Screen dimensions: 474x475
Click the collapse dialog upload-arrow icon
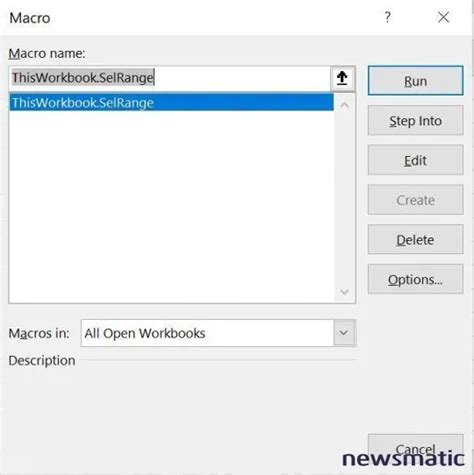tap(342, 78)
